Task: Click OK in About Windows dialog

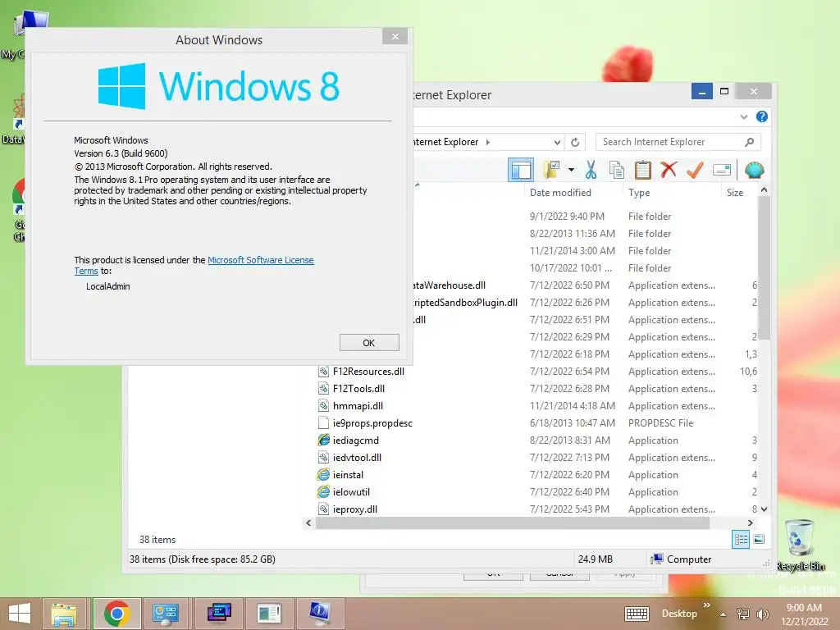Action: [369, 343]
